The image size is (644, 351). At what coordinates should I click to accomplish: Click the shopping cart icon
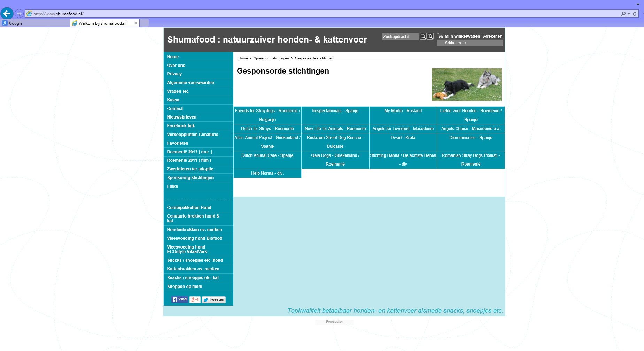click(440, 36)
